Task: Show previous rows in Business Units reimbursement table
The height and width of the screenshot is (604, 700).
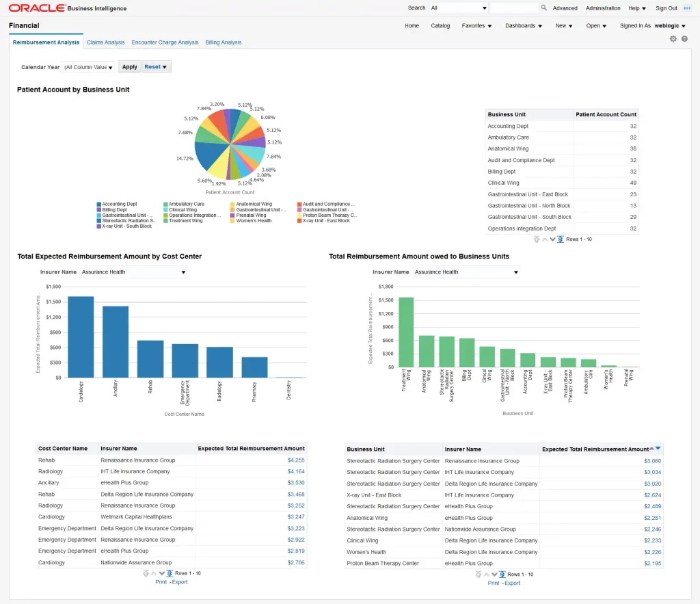Action: point(487,575)
